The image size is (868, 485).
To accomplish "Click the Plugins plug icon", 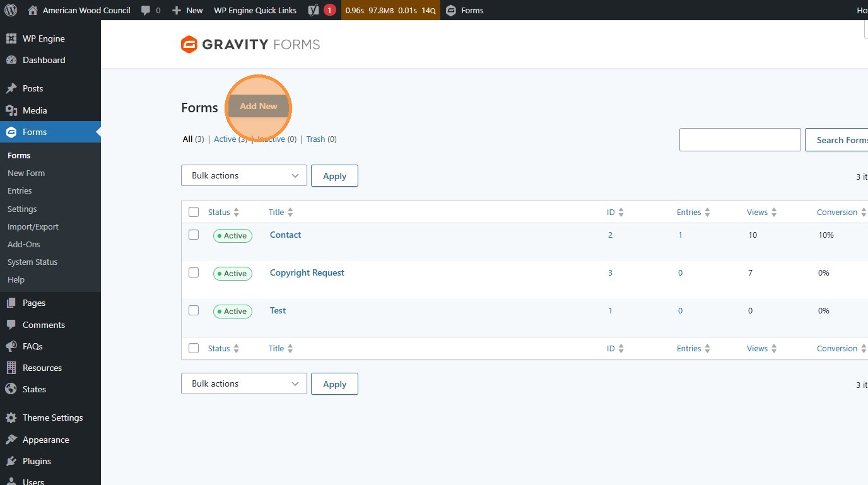I will [11, 461].
